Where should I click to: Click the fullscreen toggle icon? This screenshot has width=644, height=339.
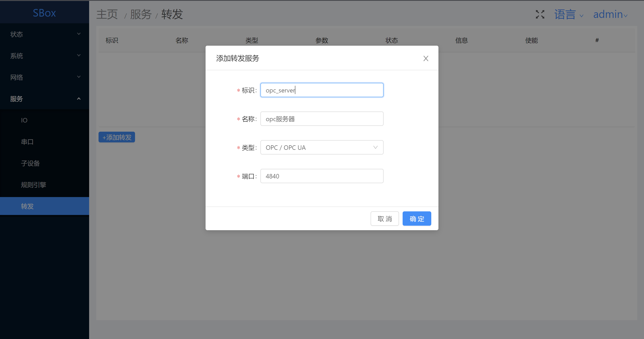540,14
